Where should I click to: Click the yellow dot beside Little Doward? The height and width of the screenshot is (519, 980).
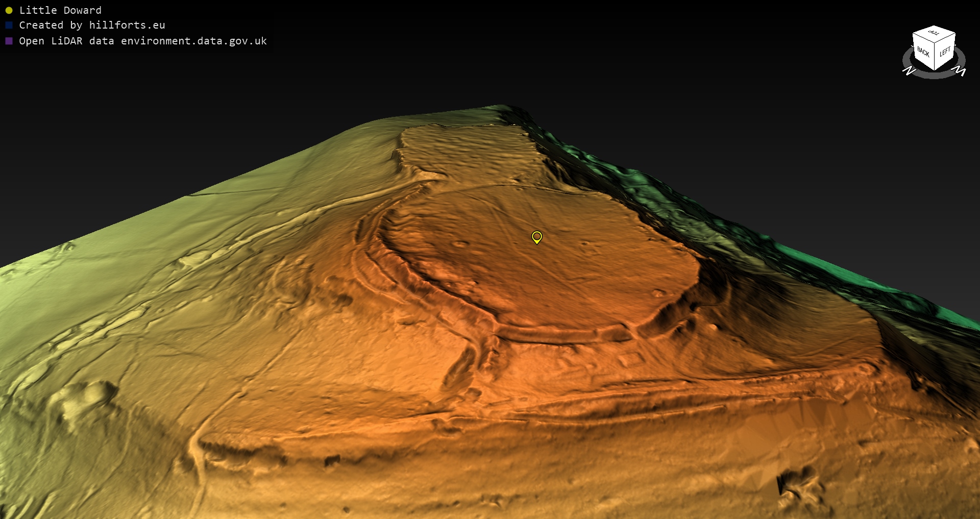click(9, 10)
